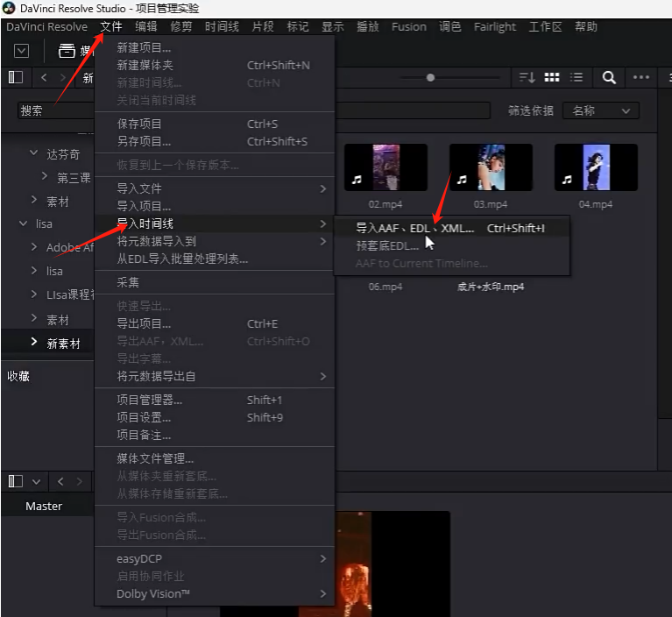Open the 帮助 menu
Screen dimensions: 672x617
click(586, 26)
